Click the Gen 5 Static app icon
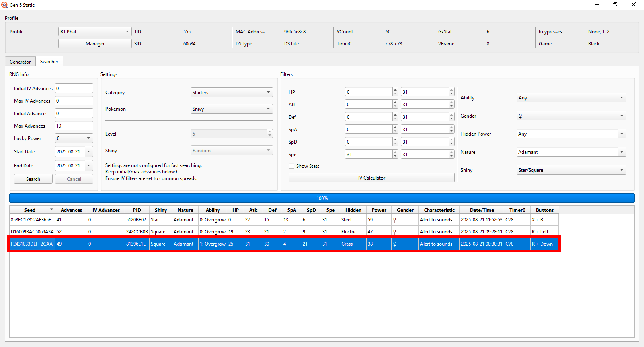The width and height of the screenshot is (644, 347). coord(4,5)
